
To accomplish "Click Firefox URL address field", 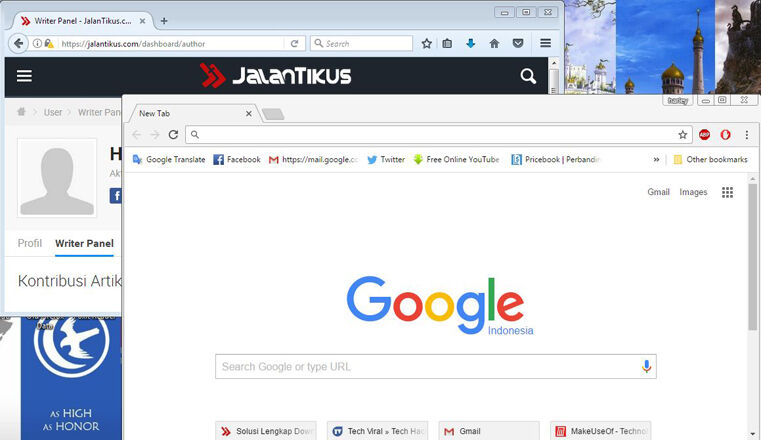I will 170,44.
